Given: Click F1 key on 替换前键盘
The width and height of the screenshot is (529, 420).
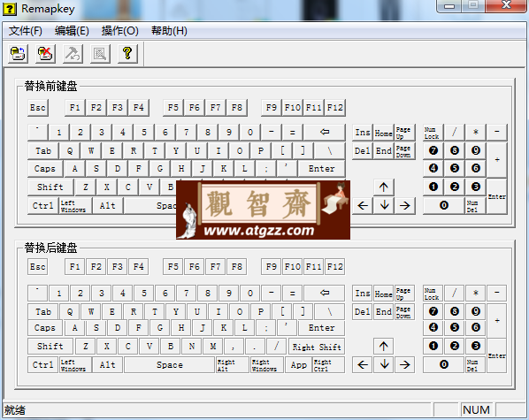Looking at the screenshot, I should point(75,108).
